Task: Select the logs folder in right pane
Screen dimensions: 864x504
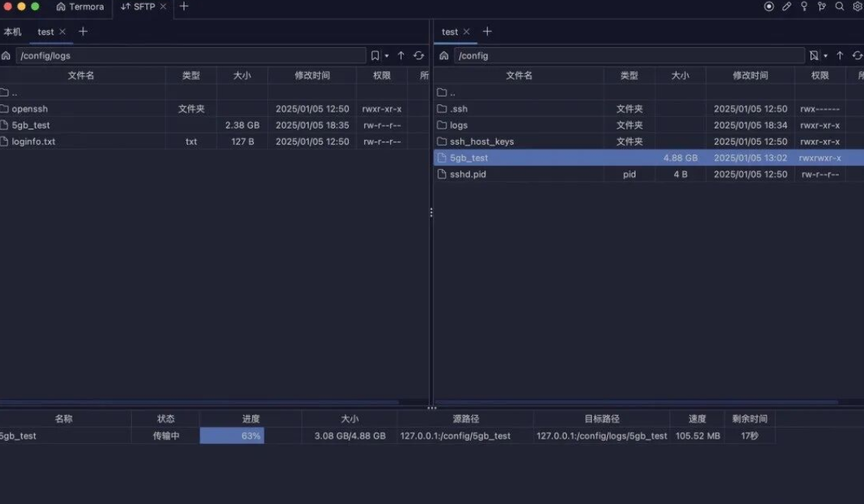Action: [649, 125]
